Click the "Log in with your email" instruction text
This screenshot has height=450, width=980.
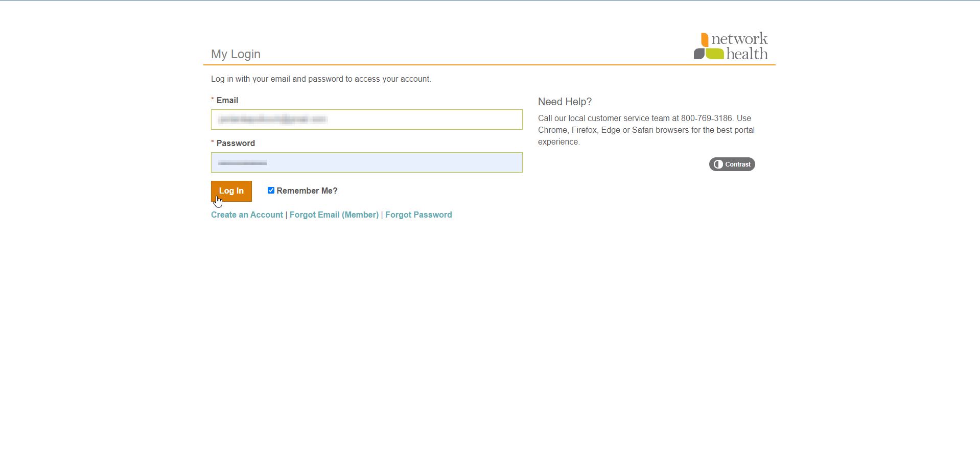tap(321, 79)
